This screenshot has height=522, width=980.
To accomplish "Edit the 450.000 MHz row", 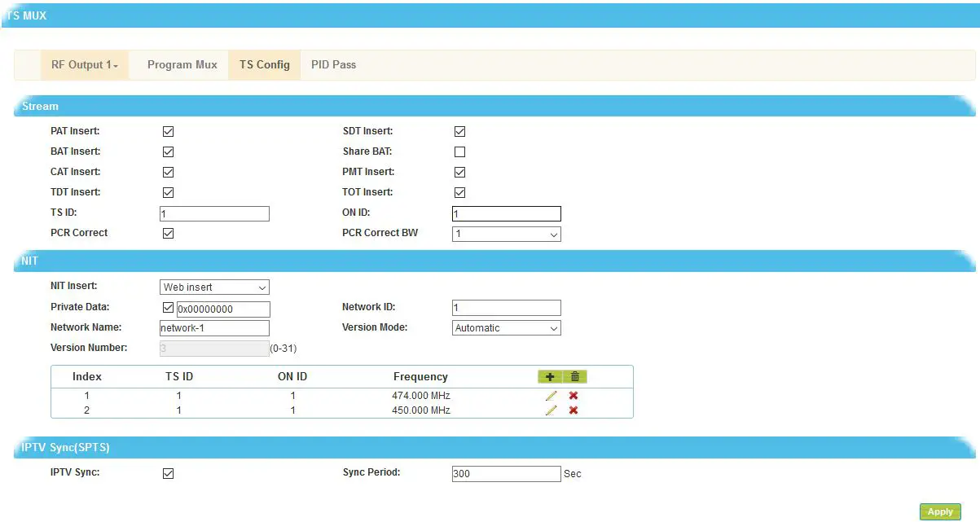I will 552,410.
